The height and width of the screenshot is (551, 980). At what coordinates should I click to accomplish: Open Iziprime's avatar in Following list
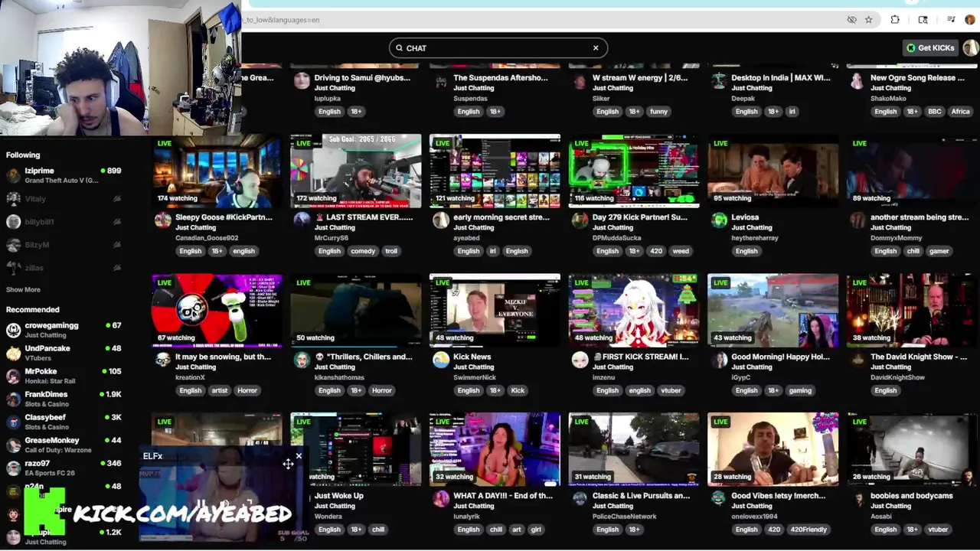click(13, 175)
